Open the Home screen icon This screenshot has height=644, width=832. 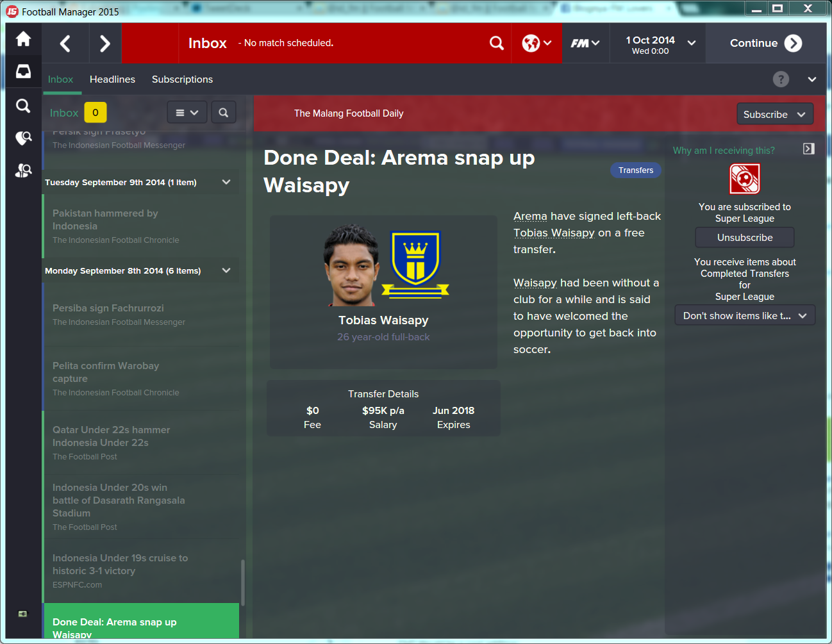coord(23,39)
